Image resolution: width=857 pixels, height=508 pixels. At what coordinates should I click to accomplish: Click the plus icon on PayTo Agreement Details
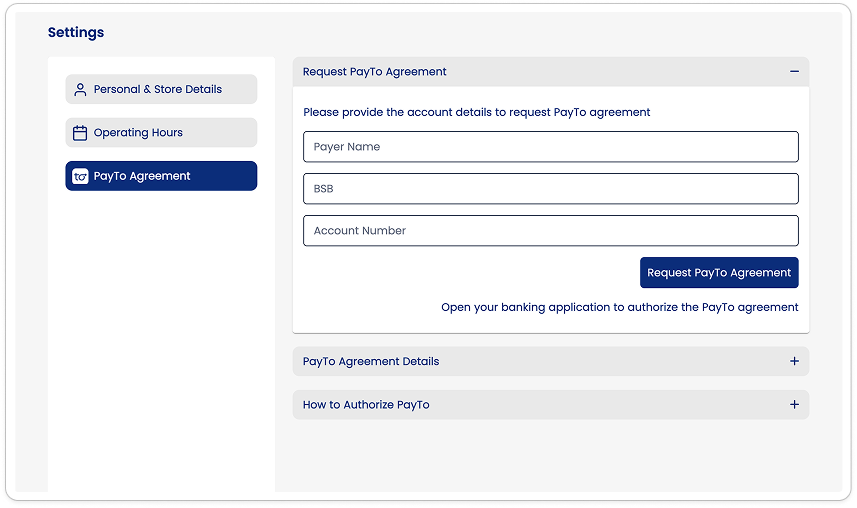(x=794, y=361)
